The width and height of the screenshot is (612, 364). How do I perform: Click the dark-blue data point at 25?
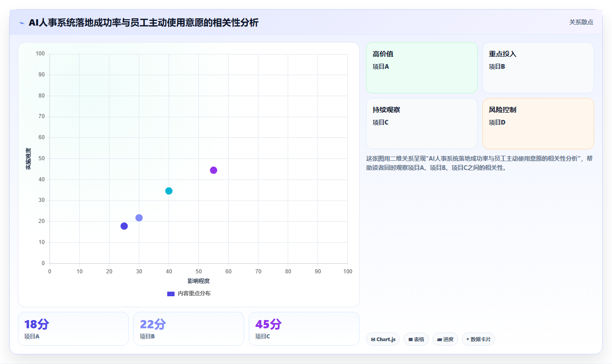pyautogui.click(x=124, y=226)
